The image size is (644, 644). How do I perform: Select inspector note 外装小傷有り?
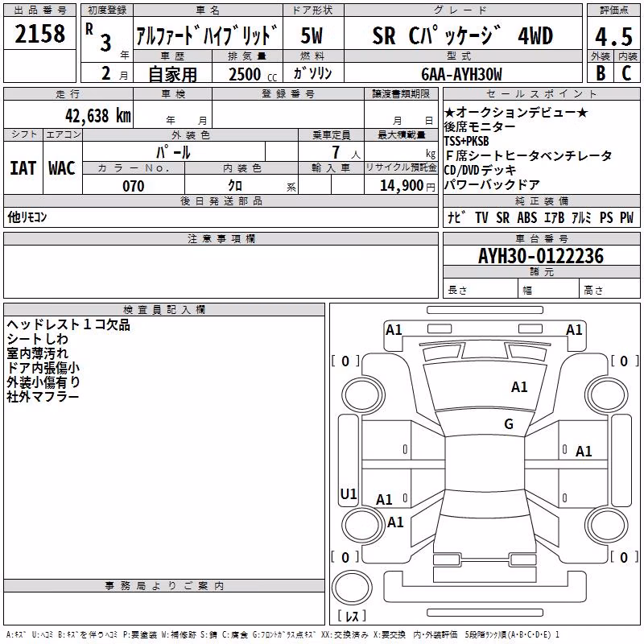pyautogui.click(x=43, y=382)
